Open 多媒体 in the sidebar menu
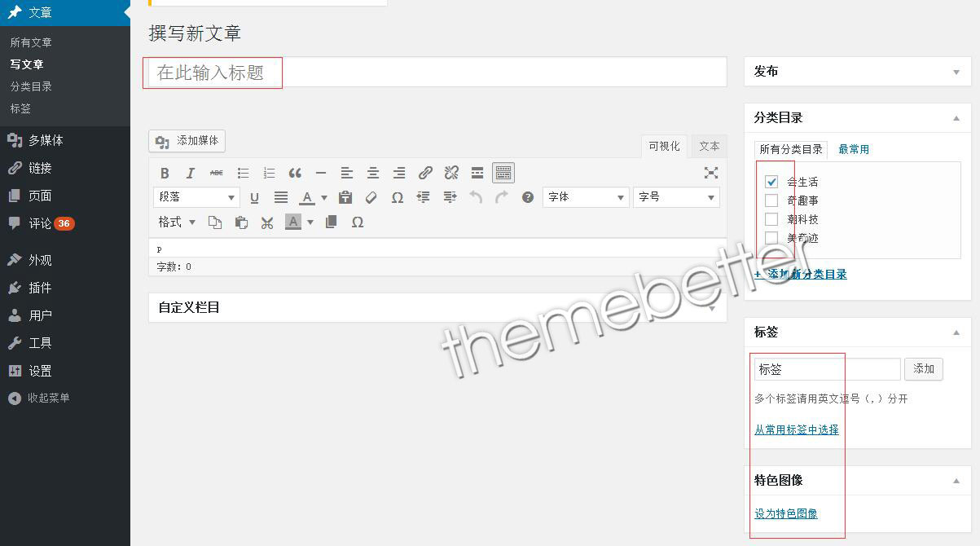The height and width of the screenshot is (546, 980). [46, 140]
